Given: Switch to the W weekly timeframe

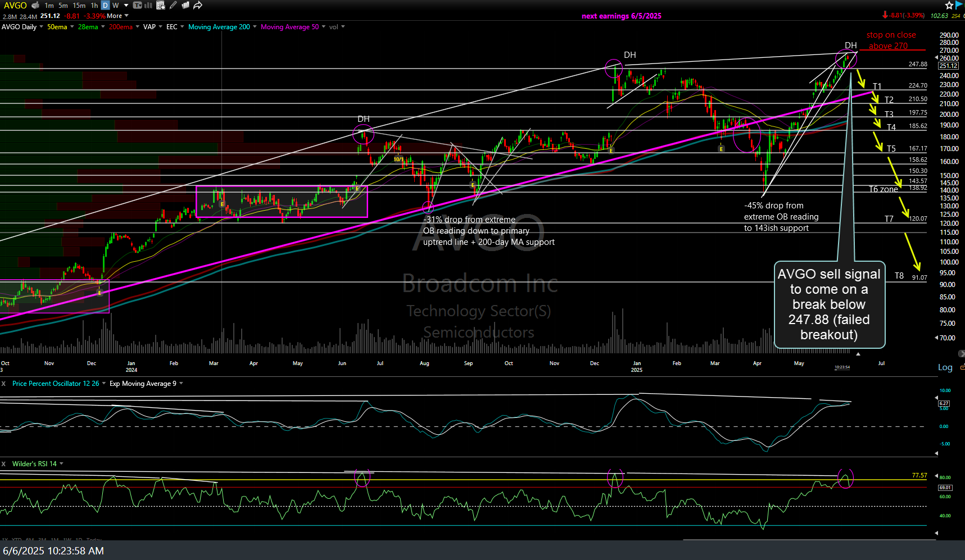Looking at the screenshot, I should pos(115,5).
